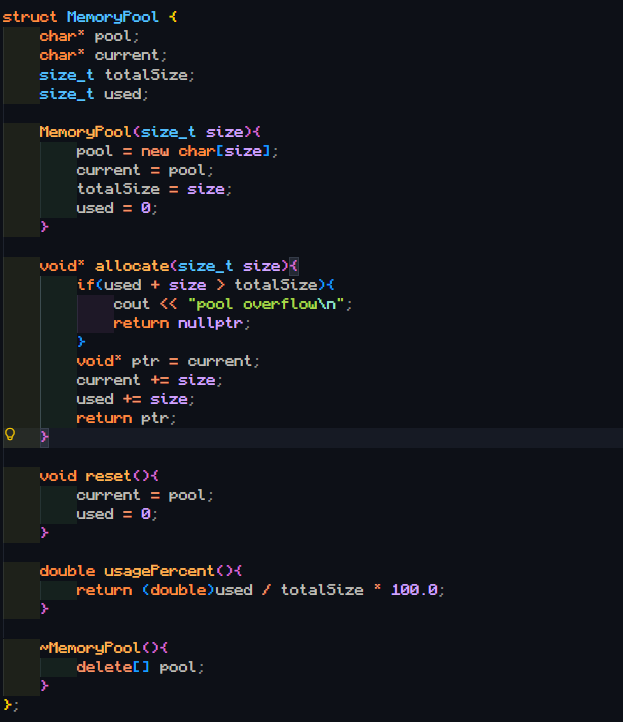Click the "current += size;" line

click(150, 380)
